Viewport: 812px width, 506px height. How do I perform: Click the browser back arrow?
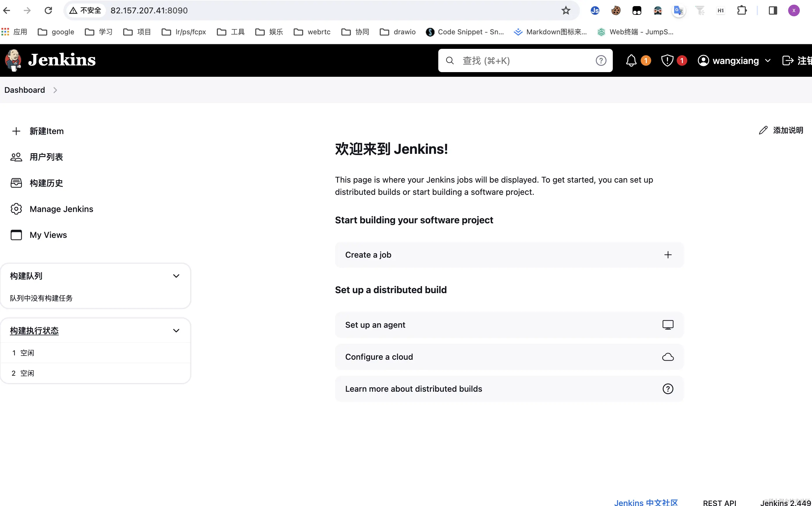[7, 10]
